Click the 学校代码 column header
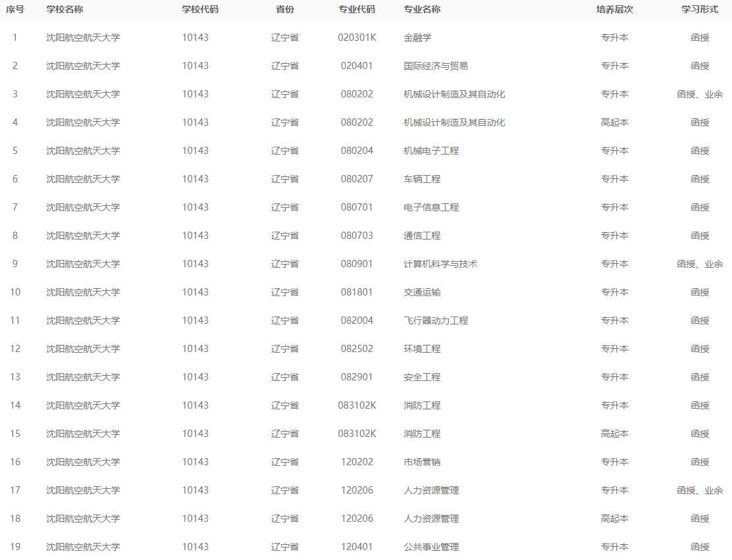The image size is (732, 560). 200,9
